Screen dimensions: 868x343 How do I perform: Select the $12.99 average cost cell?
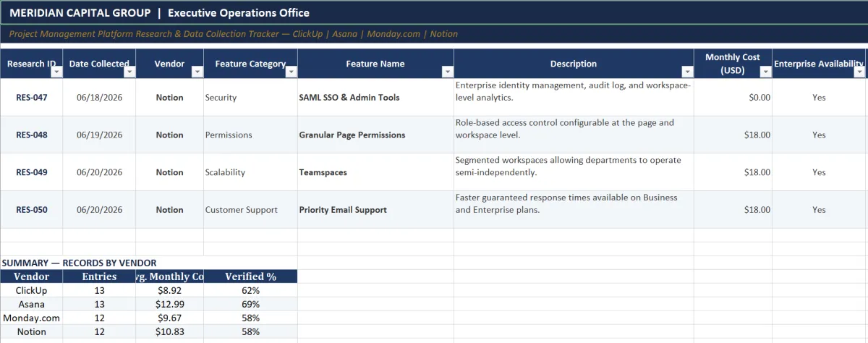(169, 304)
